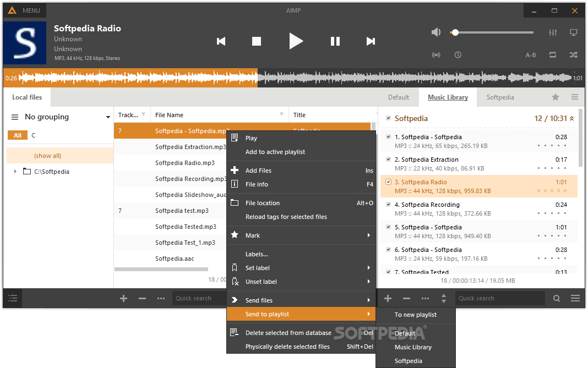The height and width of the screenshot is (368, 588).
Task: Open the scheduler clock icon
Action: (458, 54)
